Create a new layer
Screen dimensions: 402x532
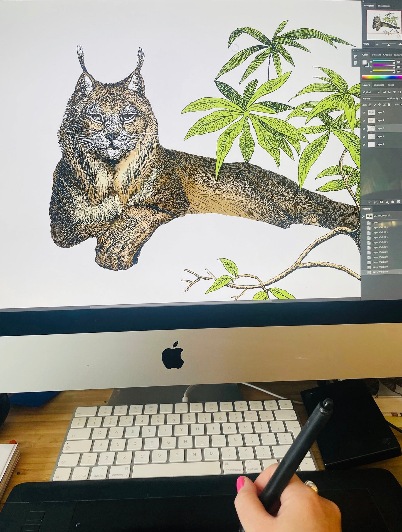click(398, 202)
